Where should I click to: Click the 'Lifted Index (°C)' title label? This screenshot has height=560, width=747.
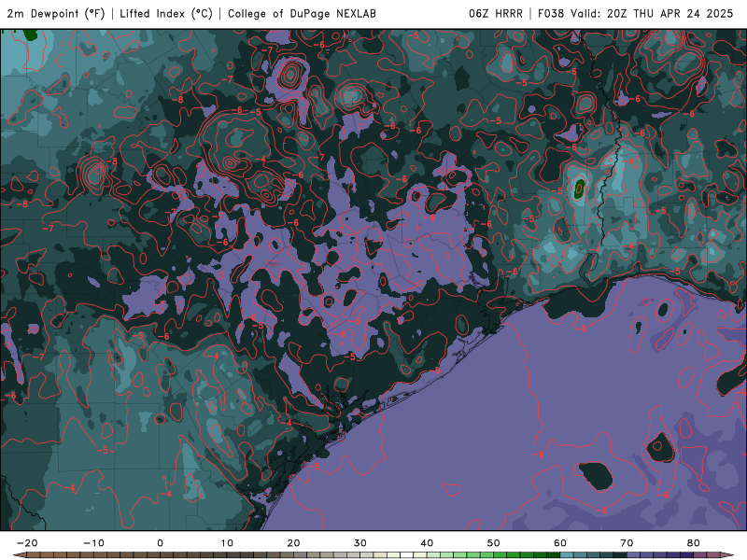[166, 13]
